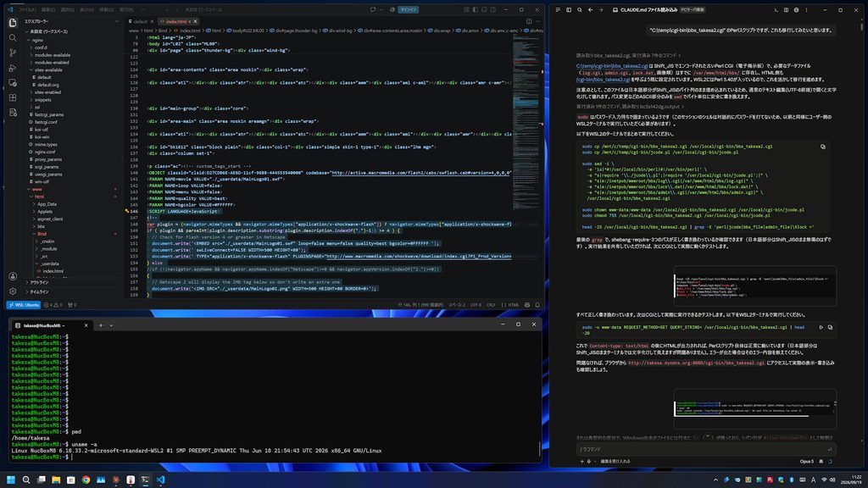Expand the snippets folder in Explorer
Screen dimensions: 868x488
click(x=42, y=100)
